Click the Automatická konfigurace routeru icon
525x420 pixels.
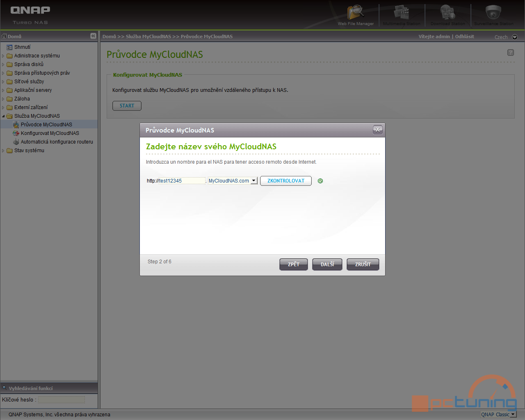16,142
